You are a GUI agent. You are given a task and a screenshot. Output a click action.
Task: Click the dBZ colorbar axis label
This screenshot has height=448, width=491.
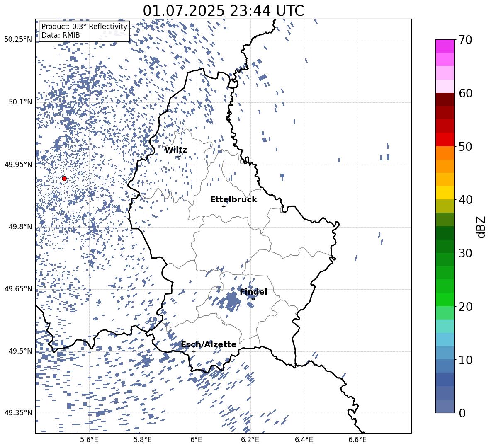pos(480,227)
